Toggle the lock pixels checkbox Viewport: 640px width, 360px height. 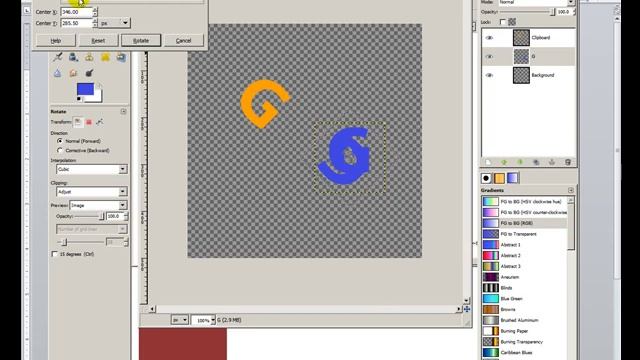pyautogui.click(x=503, y=22)
